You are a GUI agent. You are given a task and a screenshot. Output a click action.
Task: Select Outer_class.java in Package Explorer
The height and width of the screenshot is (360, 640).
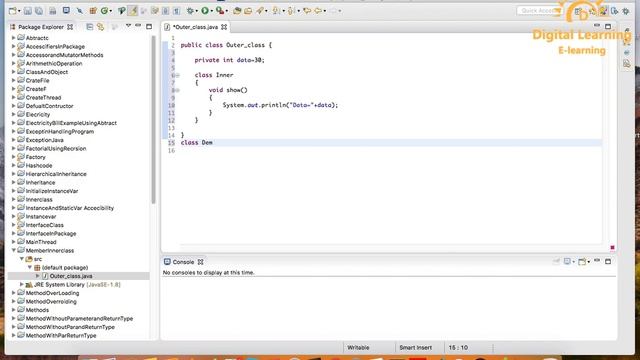pyautogui.click(x=71, y=276)
